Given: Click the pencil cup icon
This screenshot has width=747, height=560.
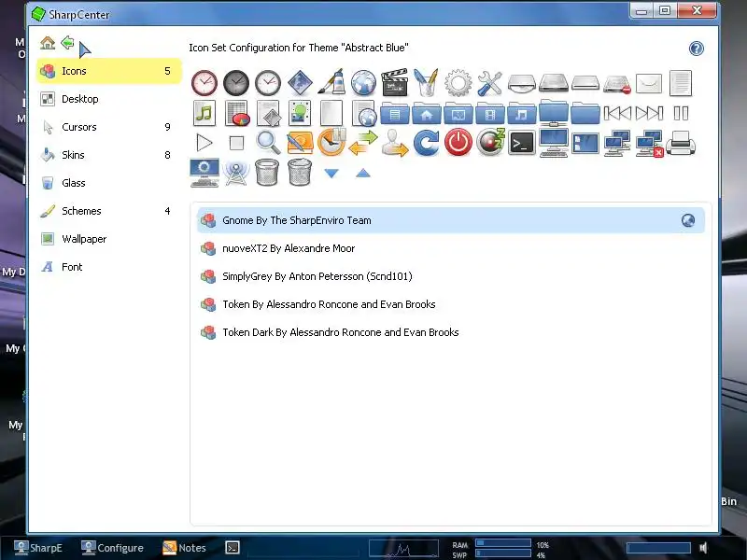Looking at the screenshot, I should (427, 83).
